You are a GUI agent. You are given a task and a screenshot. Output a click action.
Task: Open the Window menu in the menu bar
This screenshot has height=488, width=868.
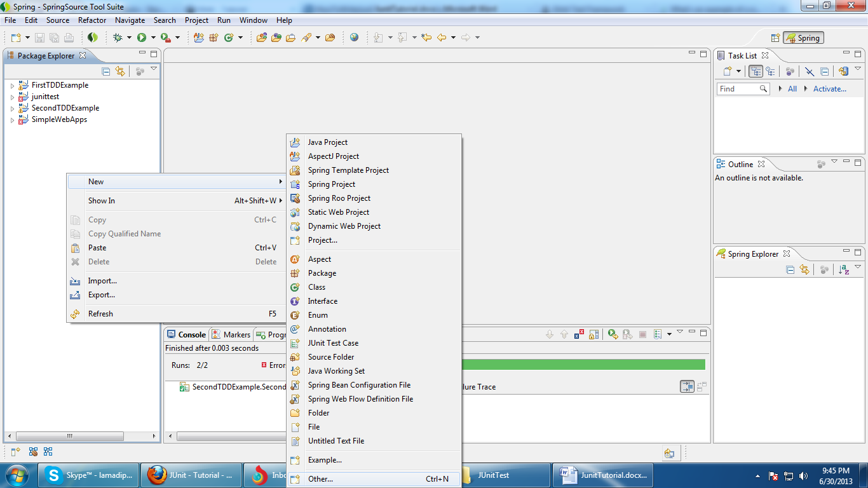(x=254, y=20)
